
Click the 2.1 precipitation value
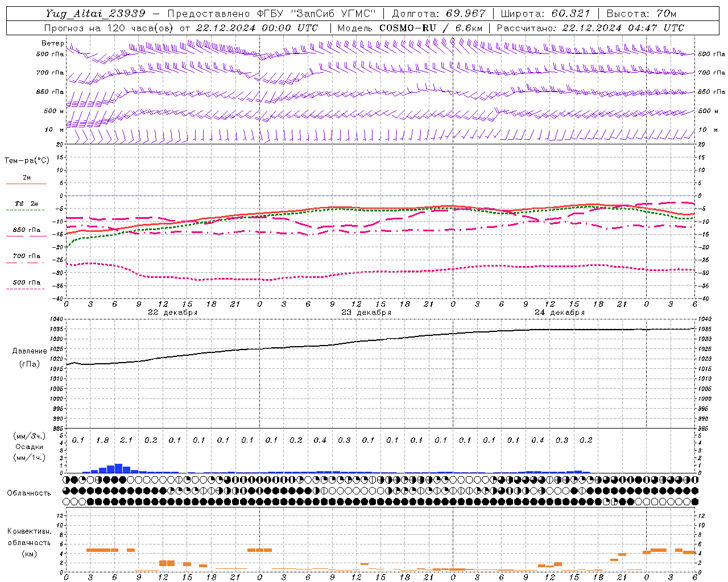click(126, 440)
